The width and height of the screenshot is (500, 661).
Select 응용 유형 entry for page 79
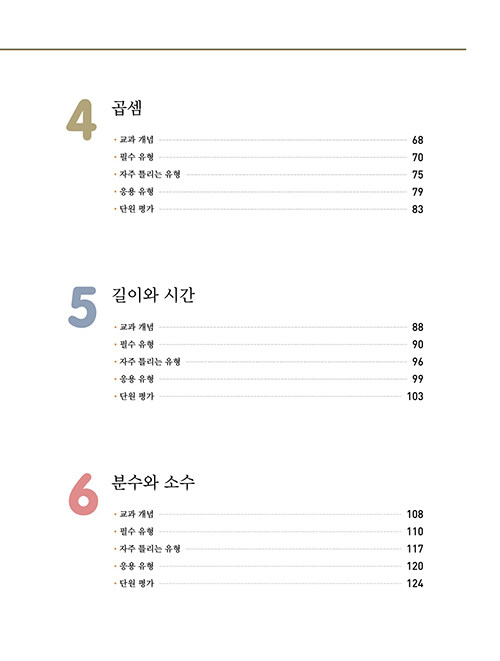(x=137, y=191)
